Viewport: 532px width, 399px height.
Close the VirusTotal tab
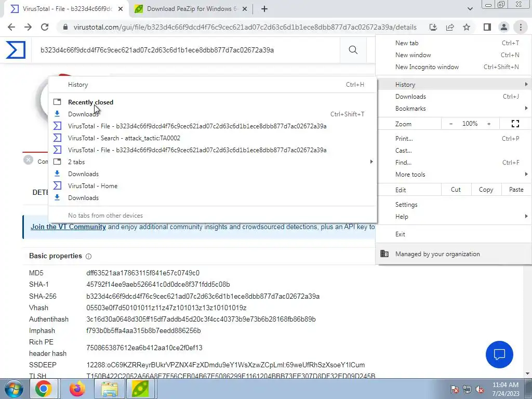tap(121, 9)
